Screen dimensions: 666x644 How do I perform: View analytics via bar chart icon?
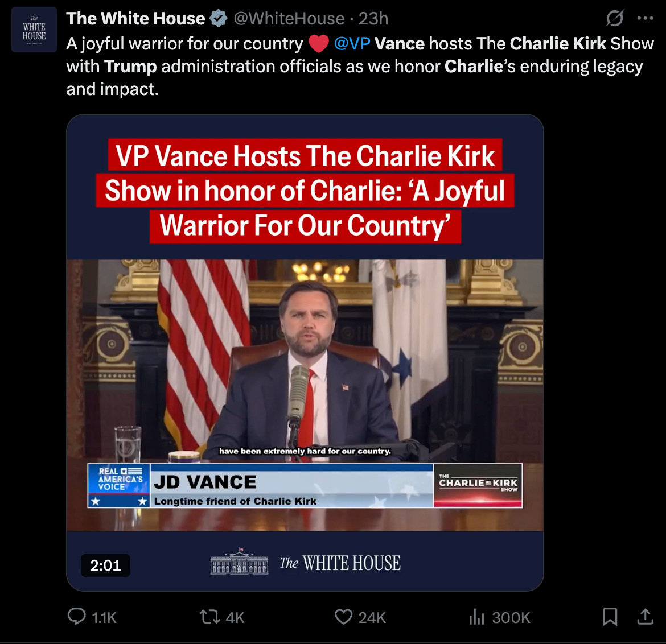(x=476, y=617)
